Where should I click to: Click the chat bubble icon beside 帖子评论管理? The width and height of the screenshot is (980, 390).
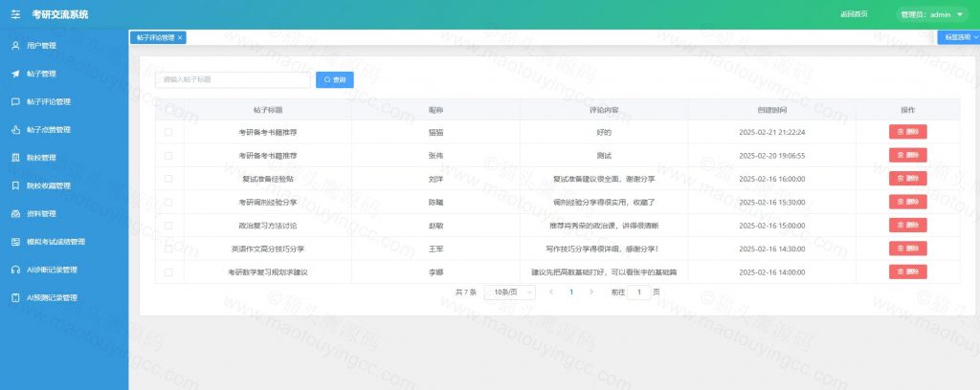[15, 101]
